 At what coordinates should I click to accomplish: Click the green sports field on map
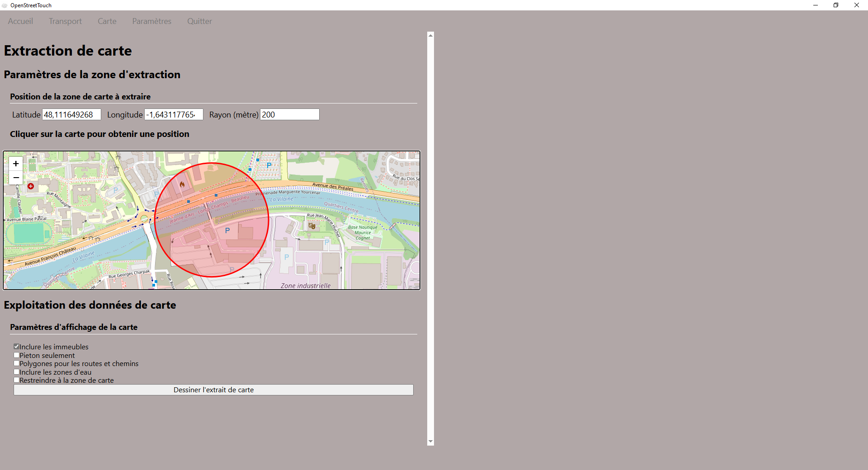coord(29,233)
